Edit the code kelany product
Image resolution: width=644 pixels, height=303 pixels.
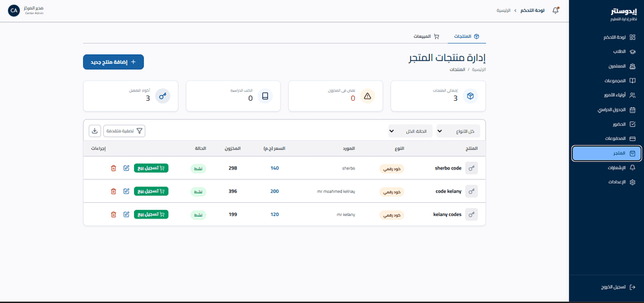click(x=126, y=191)
